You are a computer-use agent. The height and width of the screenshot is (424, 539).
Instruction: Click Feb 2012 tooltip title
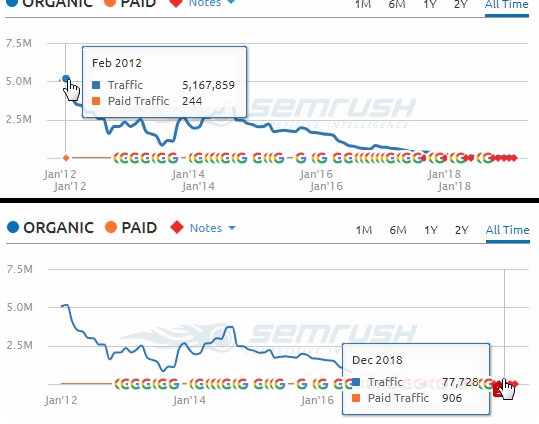117,63
